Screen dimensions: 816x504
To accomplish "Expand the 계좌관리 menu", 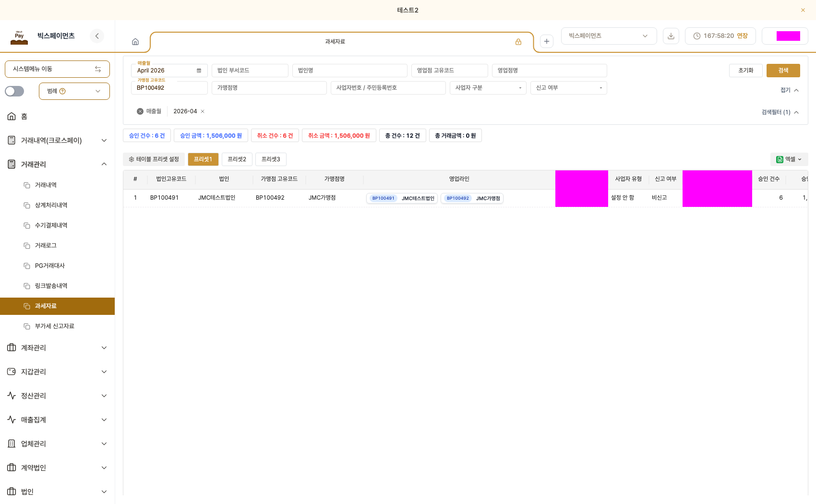I will (57, 348).
